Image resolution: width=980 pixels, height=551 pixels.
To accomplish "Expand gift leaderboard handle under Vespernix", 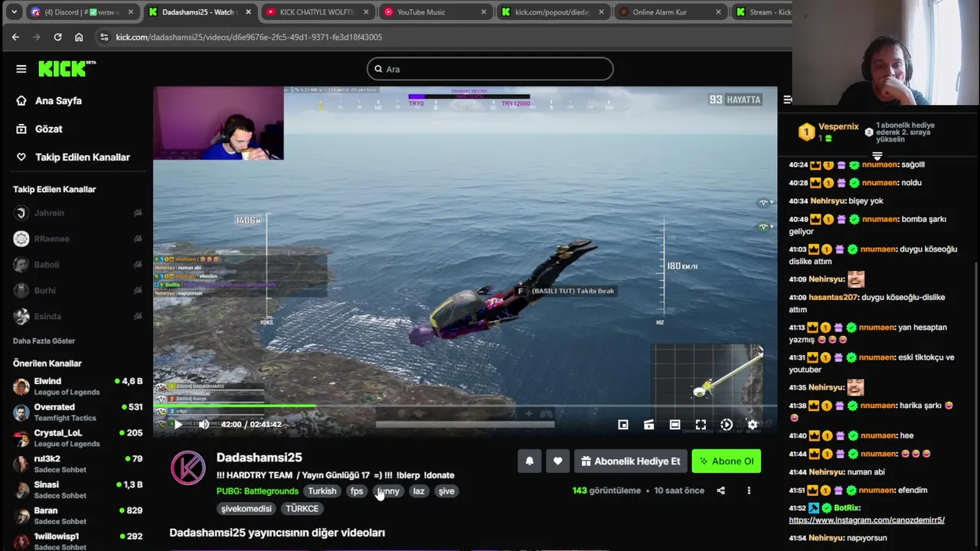I will (877, 155).
